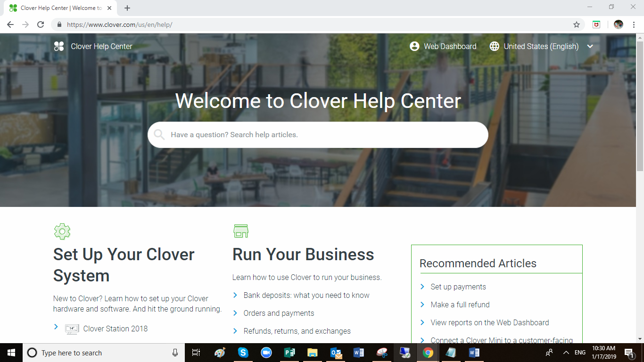The image size is (644, 362).
Task: Click the page's vertical scrollbar
Action: pos(640,141)
